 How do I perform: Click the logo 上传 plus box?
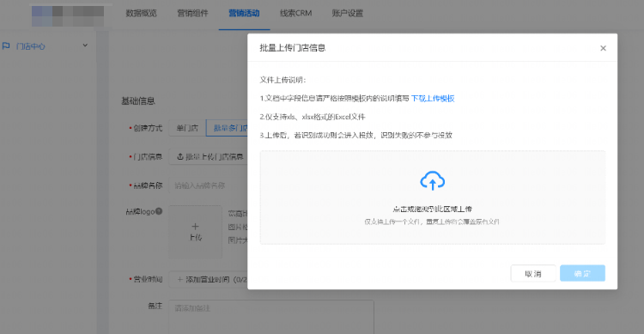pyautogui.click(x=196, y=232)
